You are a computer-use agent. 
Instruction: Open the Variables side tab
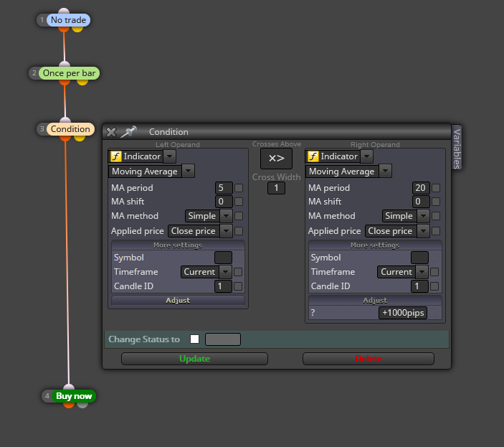pos(457,149)
